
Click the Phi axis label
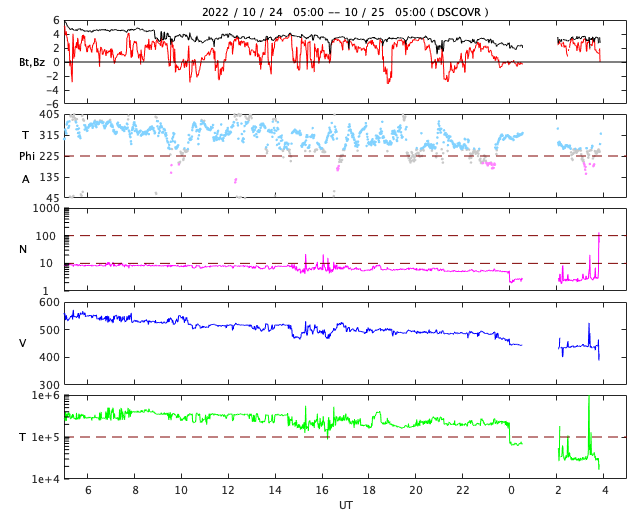(x=27, y=156)
